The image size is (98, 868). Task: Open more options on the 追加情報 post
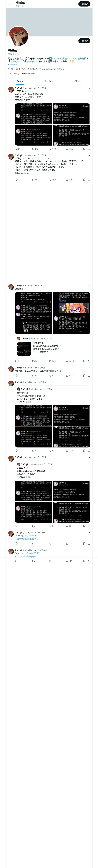pos(89,286)
